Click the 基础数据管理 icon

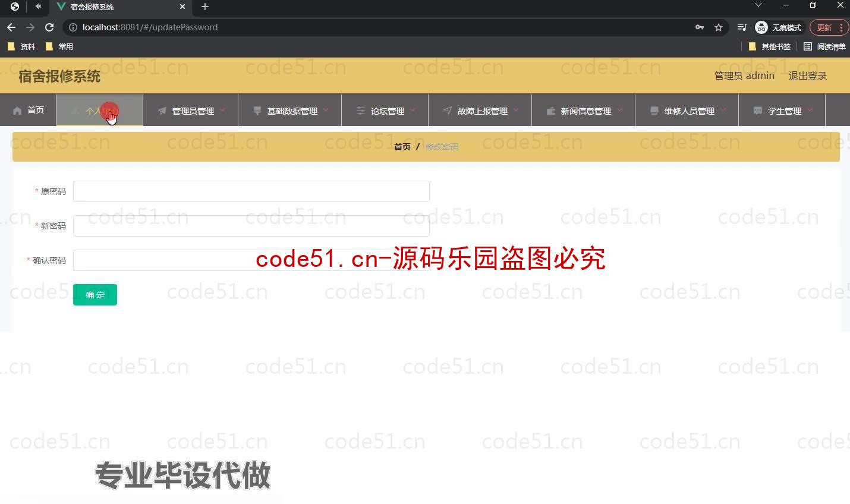(x=257, y=111)
